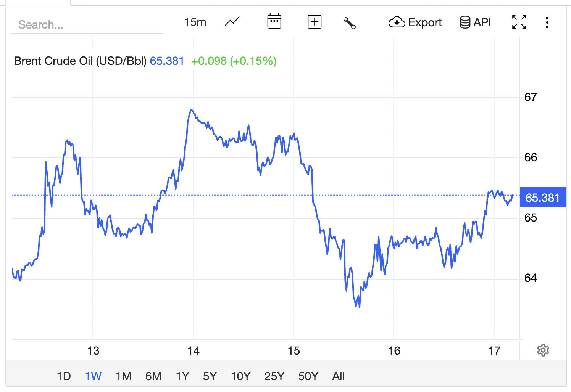571x392 pixels.
Task: Click the plus box compare icon
Action: pos(315,22)
